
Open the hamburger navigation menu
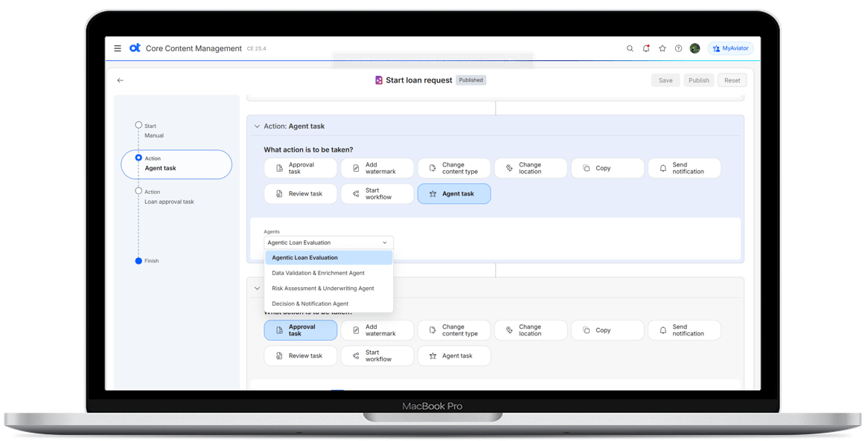[117, 48]
